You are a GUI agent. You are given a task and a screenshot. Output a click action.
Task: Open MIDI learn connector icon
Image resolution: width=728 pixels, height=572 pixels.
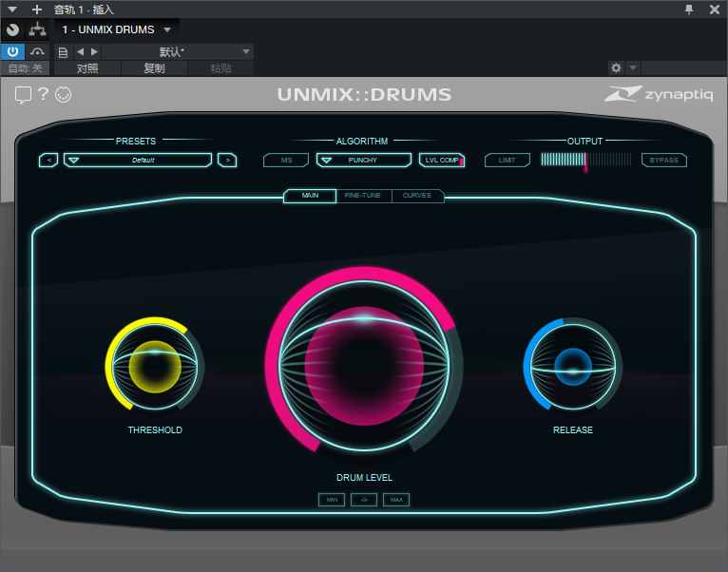[x=63, y=94]
